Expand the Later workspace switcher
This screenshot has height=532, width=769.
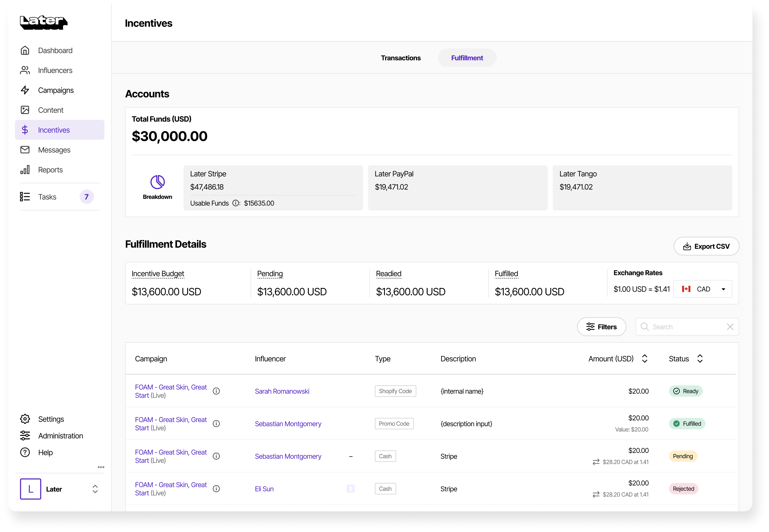(95, 489)
